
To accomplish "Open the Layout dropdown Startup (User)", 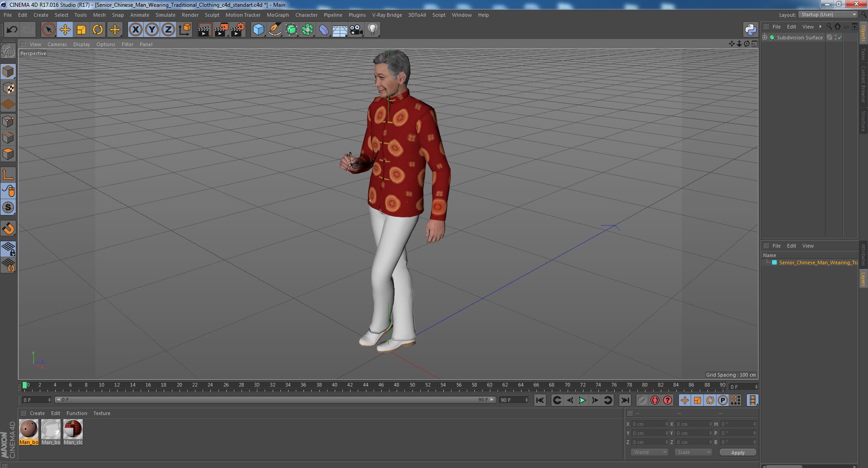I will (828, 14).
